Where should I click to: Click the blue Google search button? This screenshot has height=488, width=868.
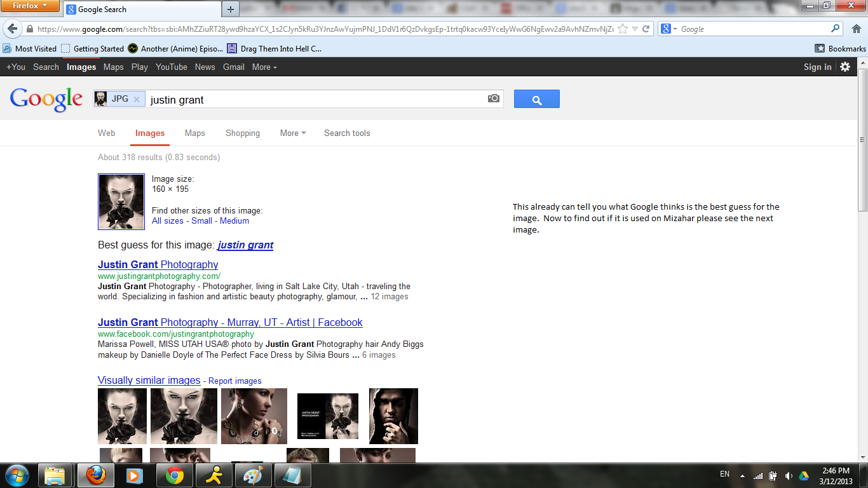coord(537,99)
